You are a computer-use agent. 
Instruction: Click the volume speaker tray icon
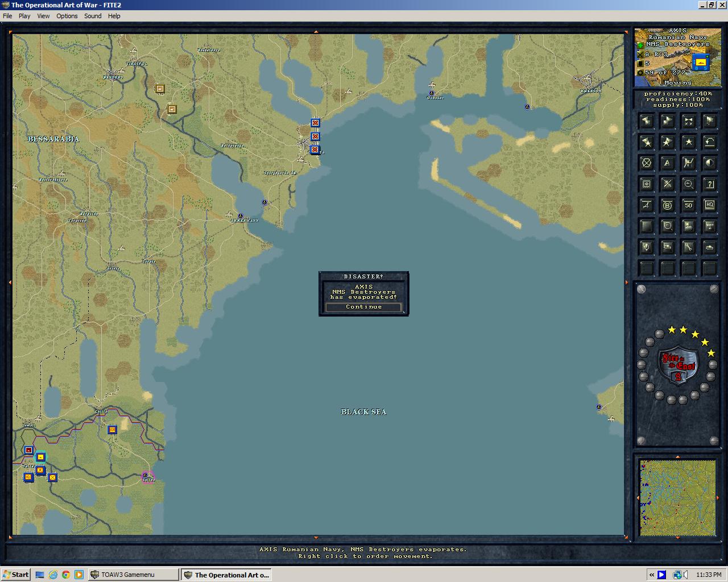click(x=686, y=575)
